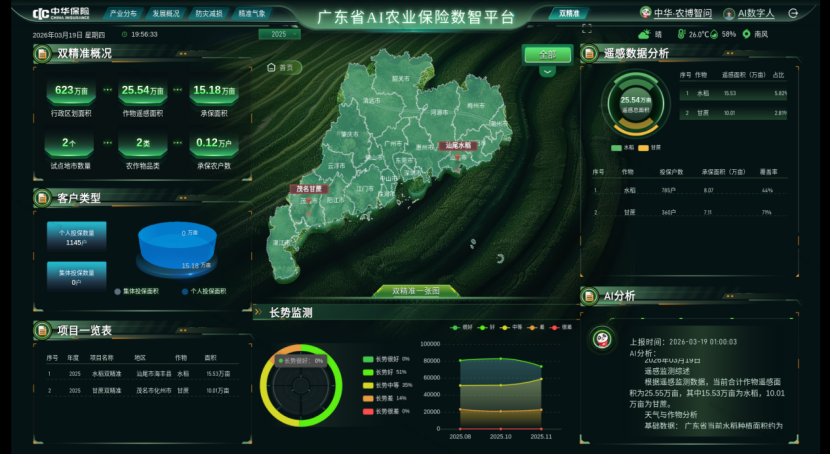Click the 项目一览表 panel header icon
The height and width of the screenshot is (454, 830).
pos(43,330)
